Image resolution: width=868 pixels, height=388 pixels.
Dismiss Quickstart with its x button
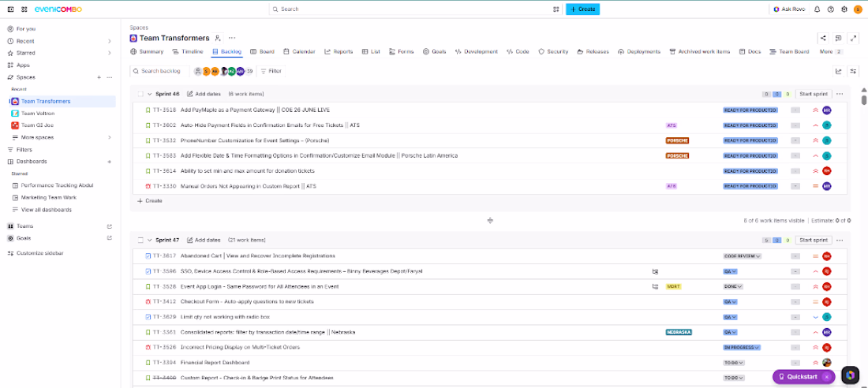click(x=826, y=377)
